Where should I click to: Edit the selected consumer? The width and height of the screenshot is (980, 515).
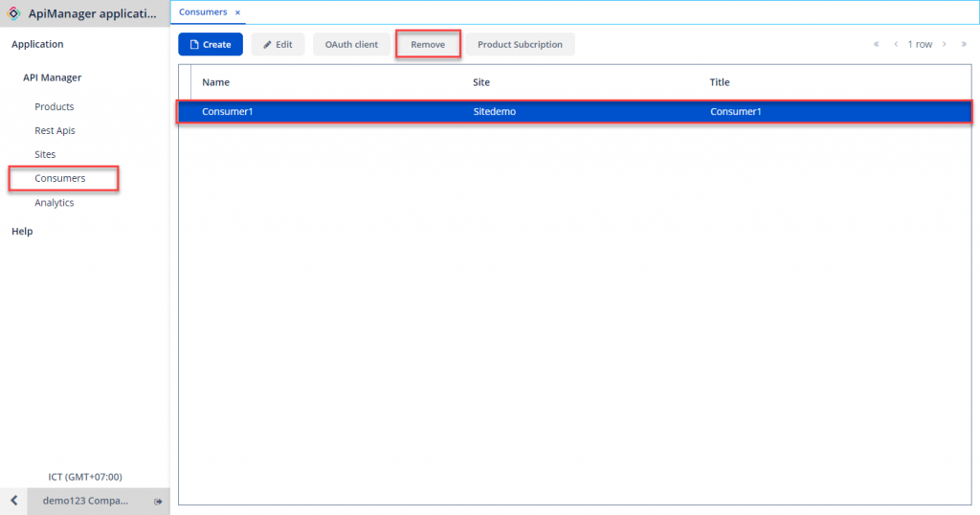278,44
